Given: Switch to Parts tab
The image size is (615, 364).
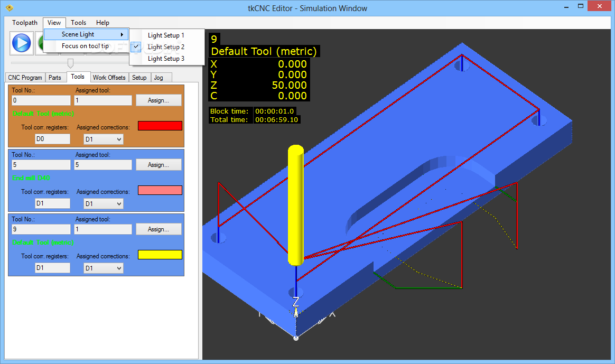Looking at the screenshot, I should [x=55, y=78].
